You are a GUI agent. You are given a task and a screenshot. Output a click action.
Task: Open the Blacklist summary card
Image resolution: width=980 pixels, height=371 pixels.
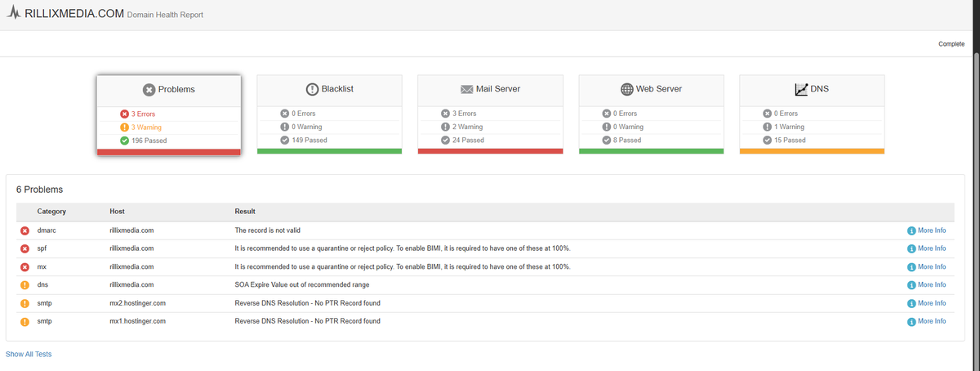coord(329,114)
